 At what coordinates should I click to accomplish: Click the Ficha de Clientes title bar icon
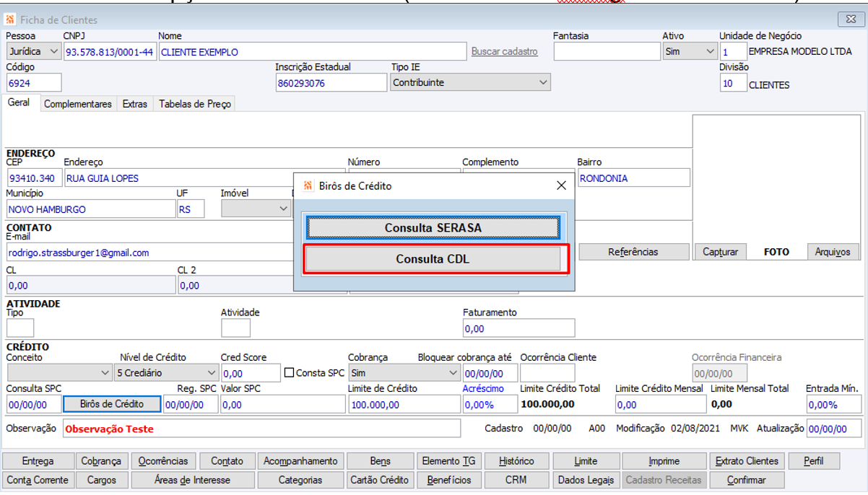coord(10,19)
